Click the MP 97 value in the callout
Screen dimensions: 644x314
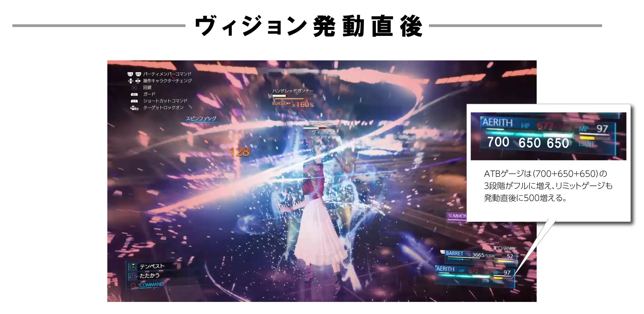[602, 129]
